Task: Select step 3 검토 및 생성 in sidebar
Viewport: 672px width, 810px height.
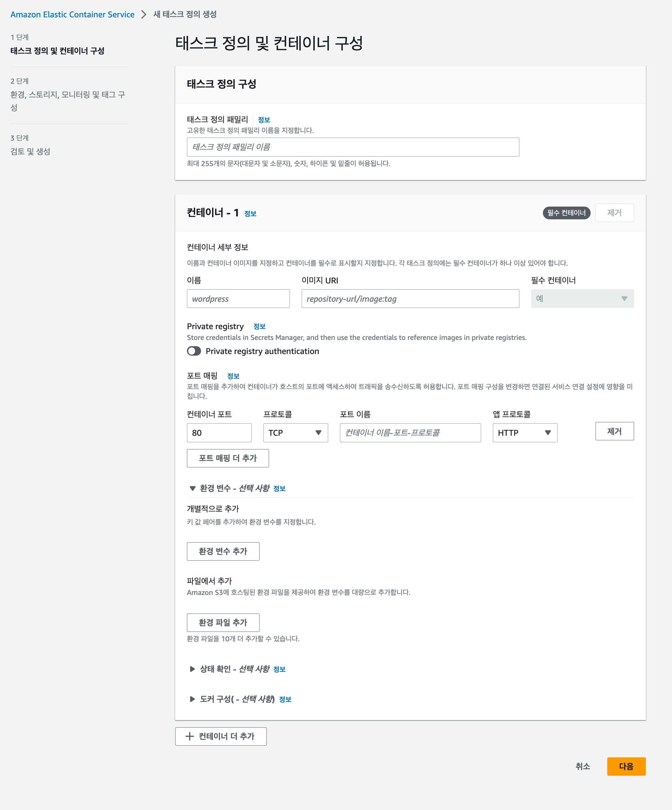Action: 30,152
